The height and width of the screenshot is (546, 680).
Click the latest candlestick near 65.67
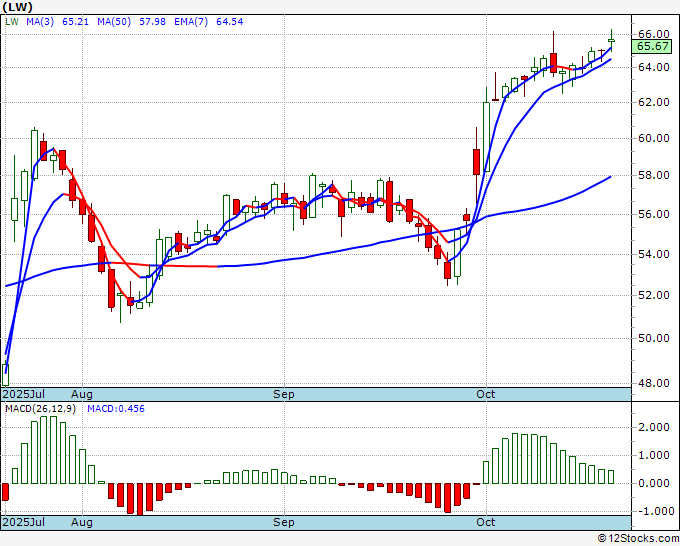click(x=611, y=40)
